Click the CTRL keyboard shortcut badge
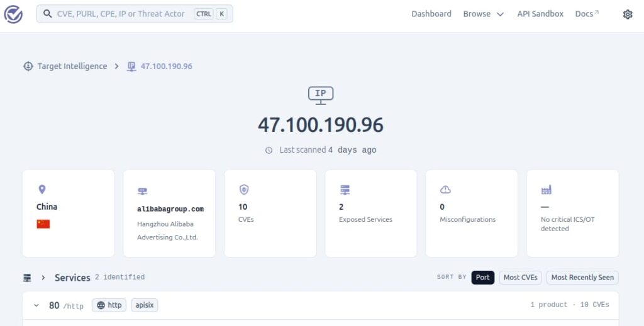 pos(204,14)
